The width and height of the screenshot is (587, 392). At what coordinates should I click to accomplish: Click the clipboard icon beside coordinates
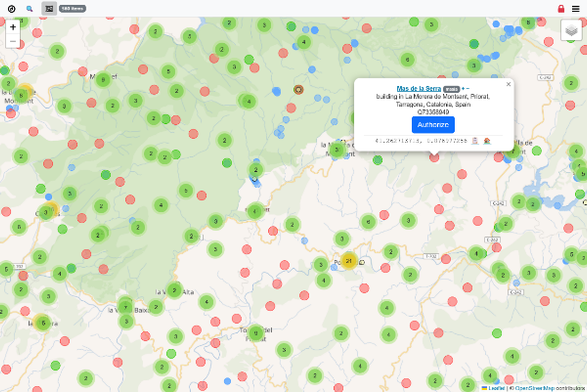coord(475,141)
